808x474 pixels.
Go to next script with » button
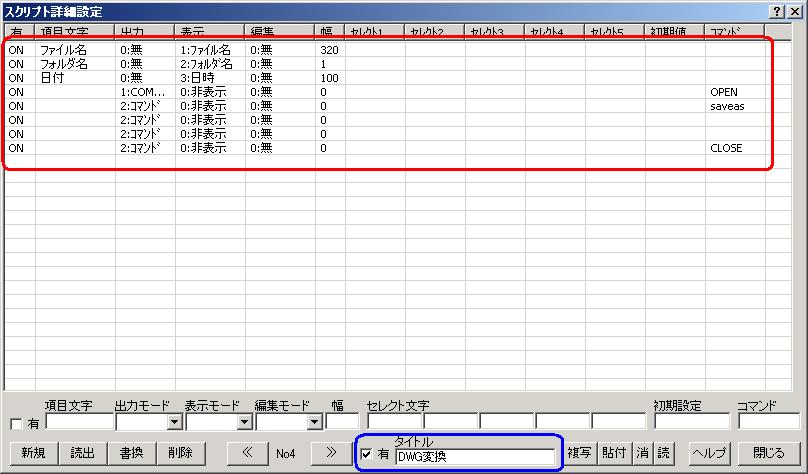[x=331, y=453]
